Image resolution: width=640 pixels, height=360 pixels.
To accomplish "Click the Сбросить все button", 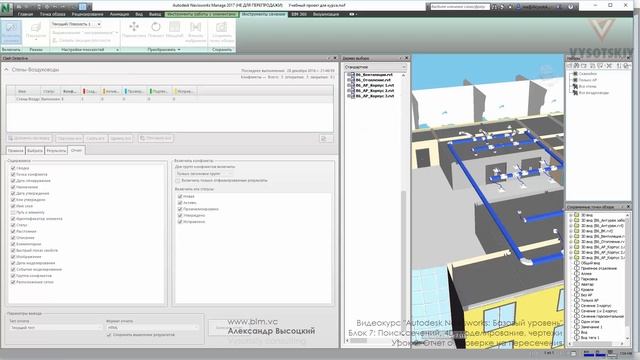I will [x=69, y=139].
